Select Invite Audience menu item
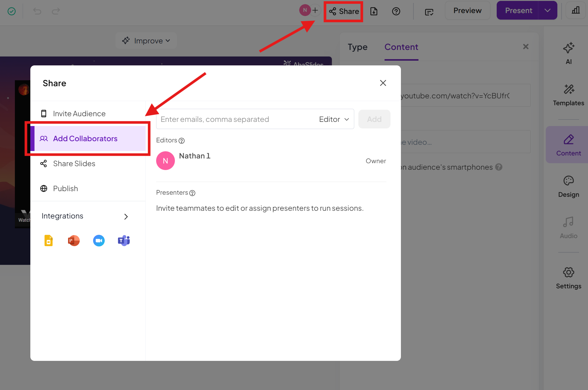Image resolution: width=588 pixels, height=390 pixels. pyautogui.click(x=79, y=114)
